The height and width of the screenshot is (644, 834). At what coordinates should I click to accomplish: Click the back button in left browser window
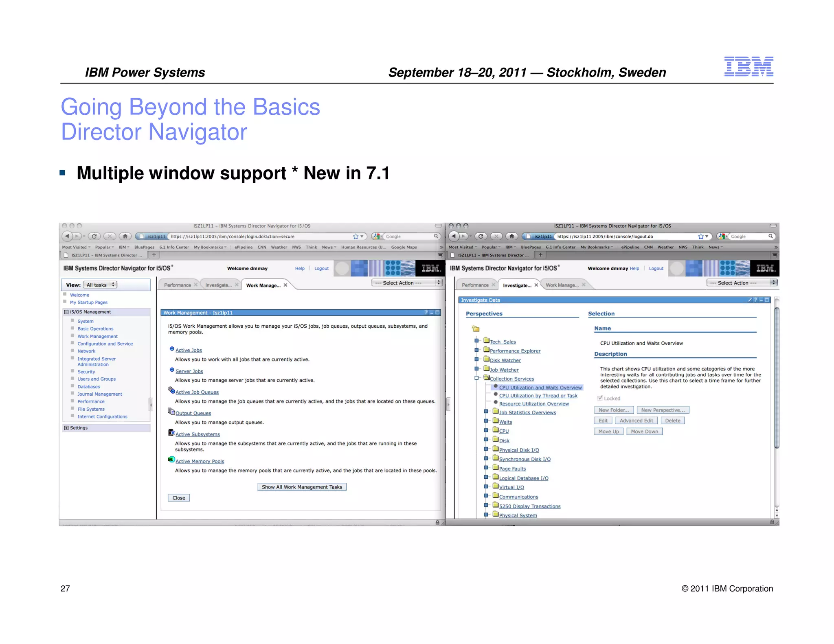pyautogui.click(x=67, y=236)
